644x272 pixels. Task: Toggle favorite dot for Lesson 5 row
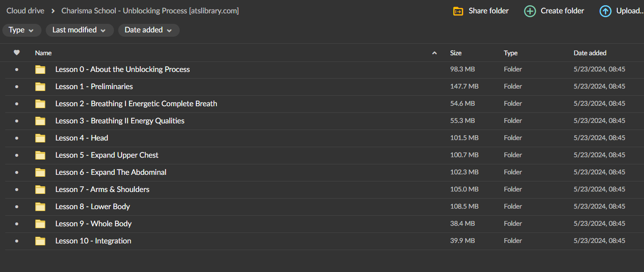17,155
